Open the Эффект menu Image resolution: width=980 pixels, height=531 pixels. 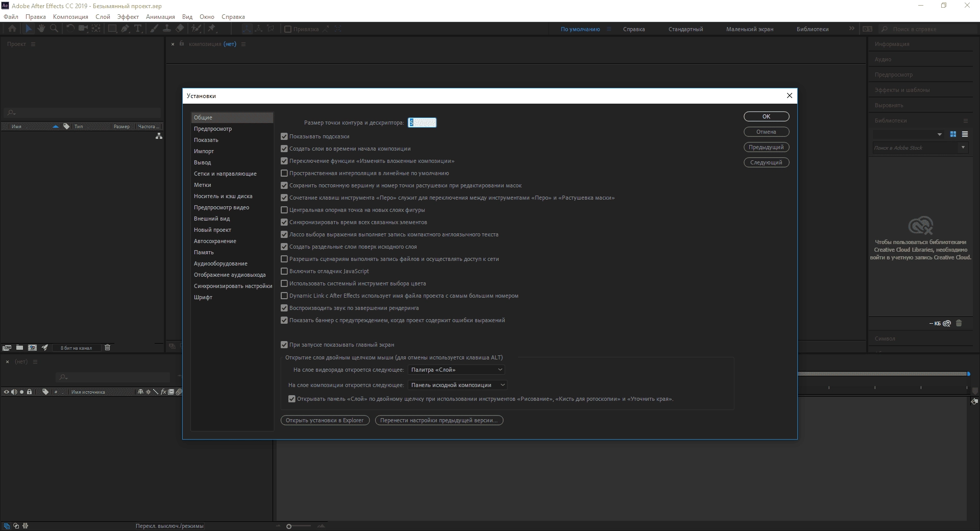128,16
